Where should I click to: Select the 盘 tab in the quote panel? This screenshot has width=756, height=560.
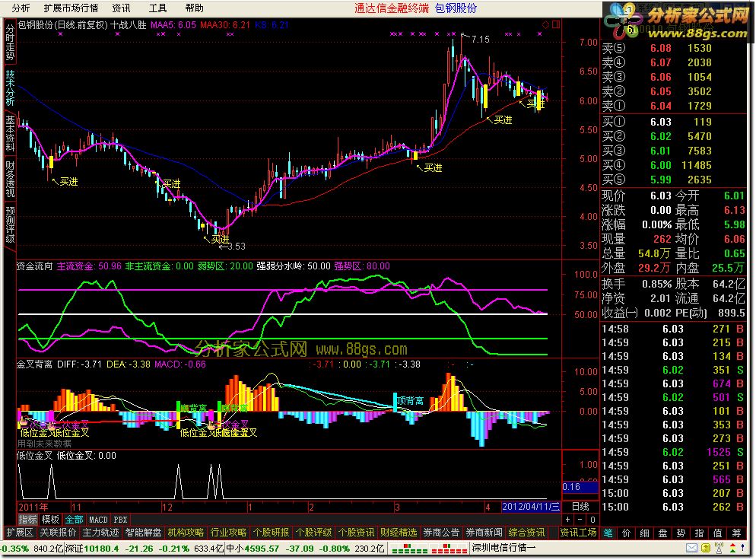click(662, 533)
